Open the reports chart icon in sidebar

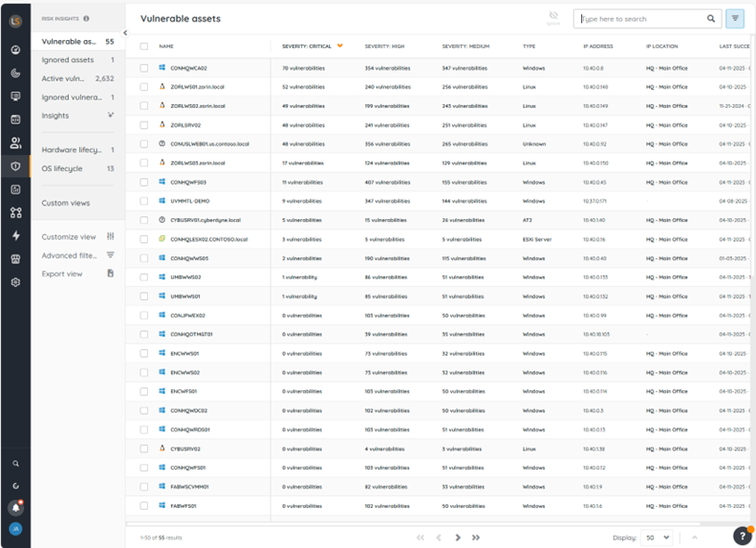15,189
